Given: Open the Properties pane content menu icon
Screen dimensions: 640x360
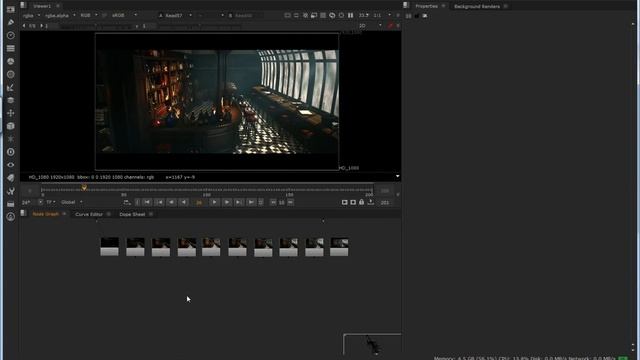Looking at the screenshot, I should 406,6.
